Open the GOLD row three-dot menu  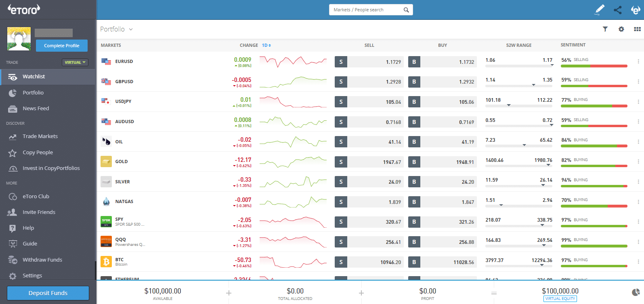coord(638,161)
